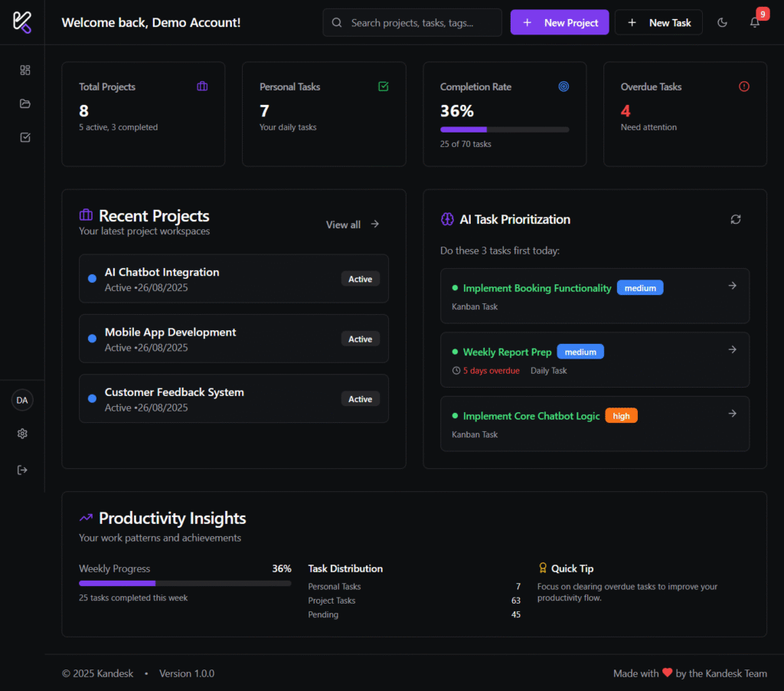Refresh the AI Task Prioritization list

pos(736,220)
